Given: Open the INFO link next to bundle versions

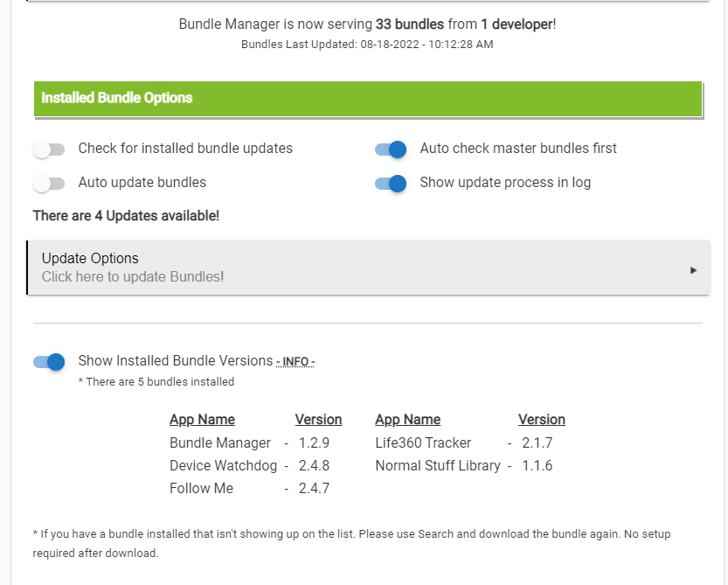Looking at the screenshot, I should click(x=296, y=360).
